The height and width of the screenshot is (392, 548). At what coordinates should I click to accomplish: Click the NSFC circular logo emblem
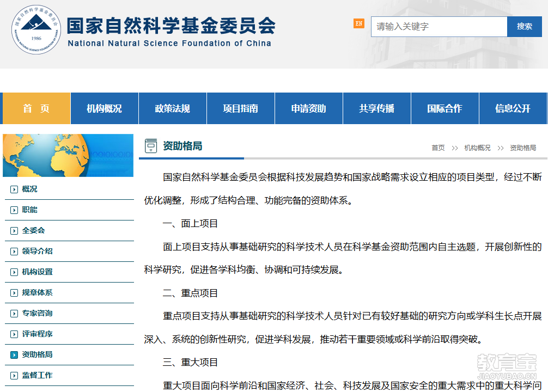pyautogui.click(x=36, y=30)
